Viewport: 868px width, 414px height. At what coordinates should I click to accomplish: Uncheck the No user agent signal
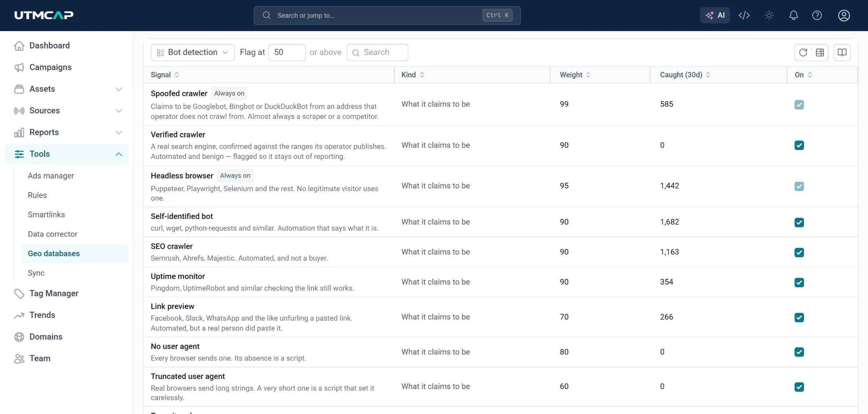tap(799, 352)
